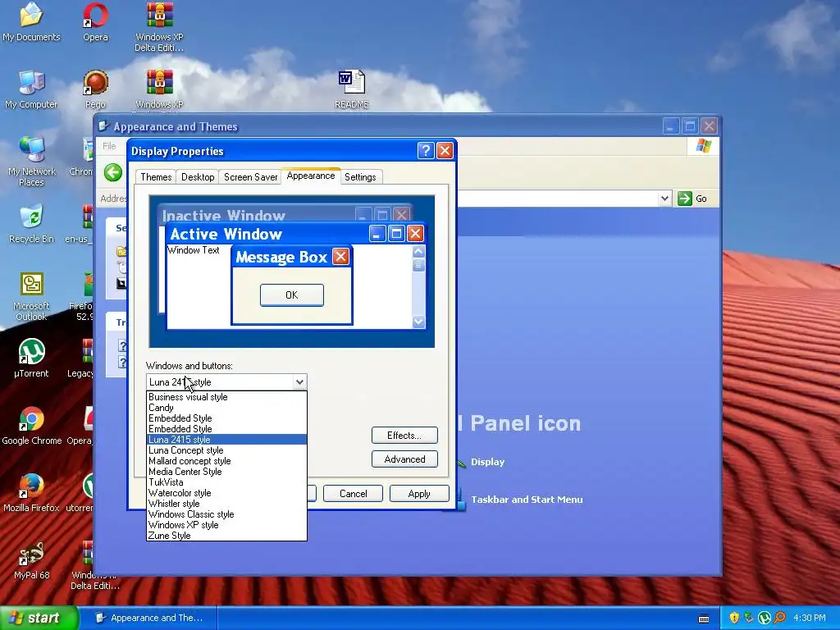
Task: Pick Whistler style option
Action: coord(226,504)
